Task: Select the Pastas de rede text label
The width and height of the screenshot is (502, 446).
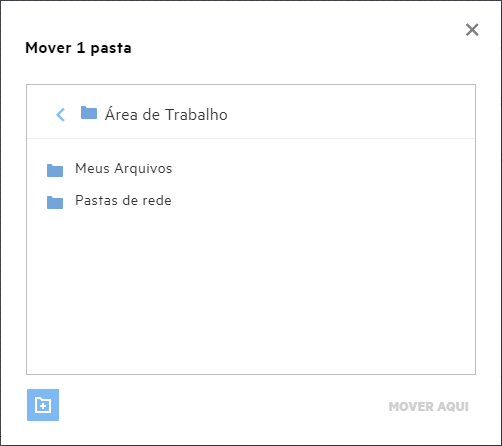Action: click(x=123, y=201)
